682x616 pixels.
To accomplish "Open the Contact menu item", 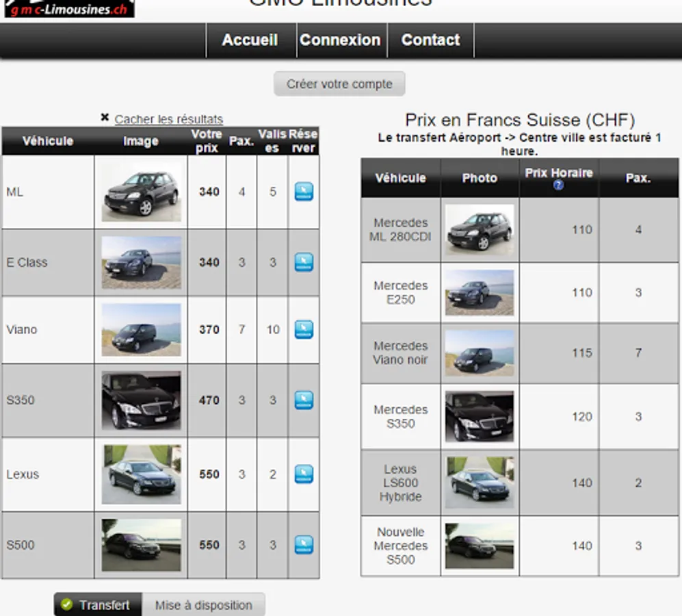I will tap(430, 40).
